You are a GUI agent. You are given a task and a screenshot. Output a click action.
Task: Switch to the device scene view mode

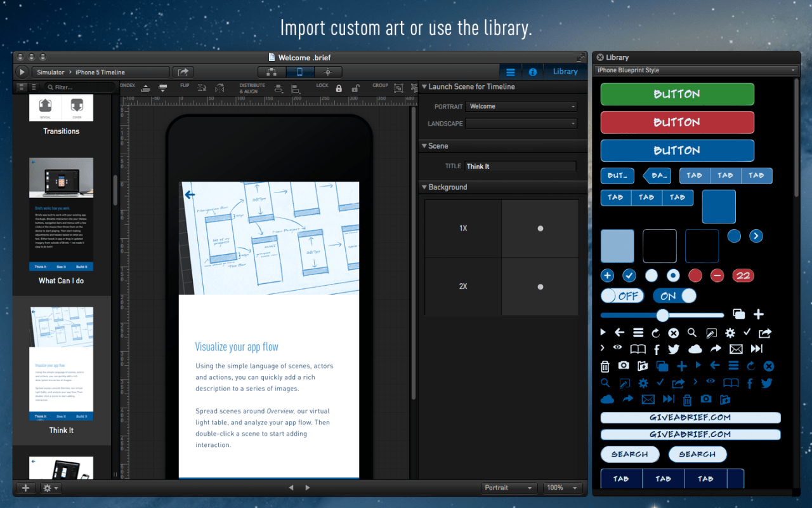299,72
